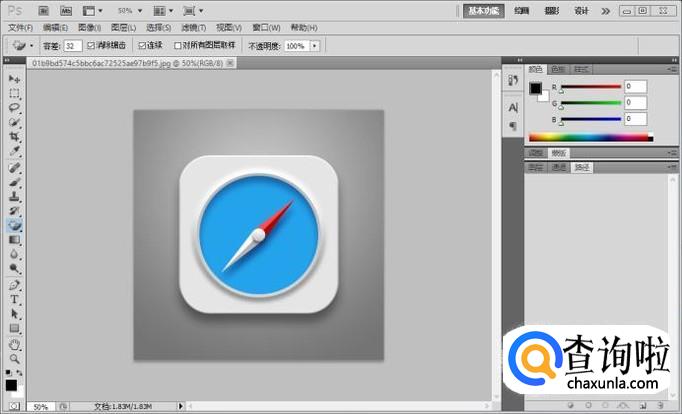Open the 文件(F) menu
The height and width of the screenshot is (414, 682).
click(x=20, y=28)
